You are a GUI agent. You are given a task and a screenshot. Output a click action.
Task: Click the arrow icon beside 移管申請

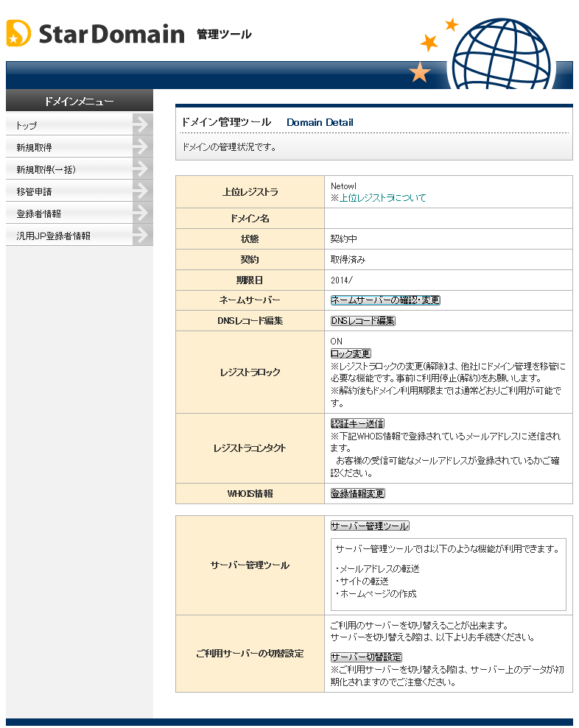(x=141, y=191)
